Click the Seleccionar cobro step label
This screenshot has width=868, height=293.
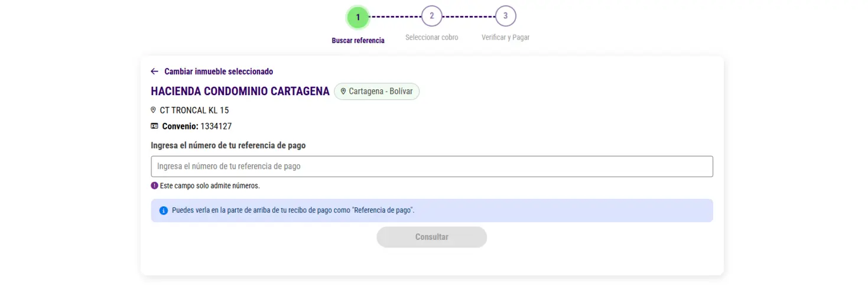point(432,37)
